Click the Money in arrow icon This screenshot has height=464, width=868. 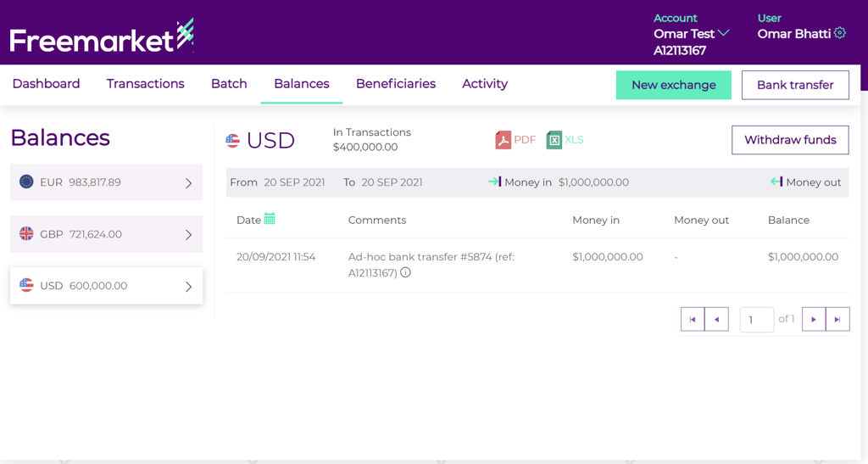[495, 181]
